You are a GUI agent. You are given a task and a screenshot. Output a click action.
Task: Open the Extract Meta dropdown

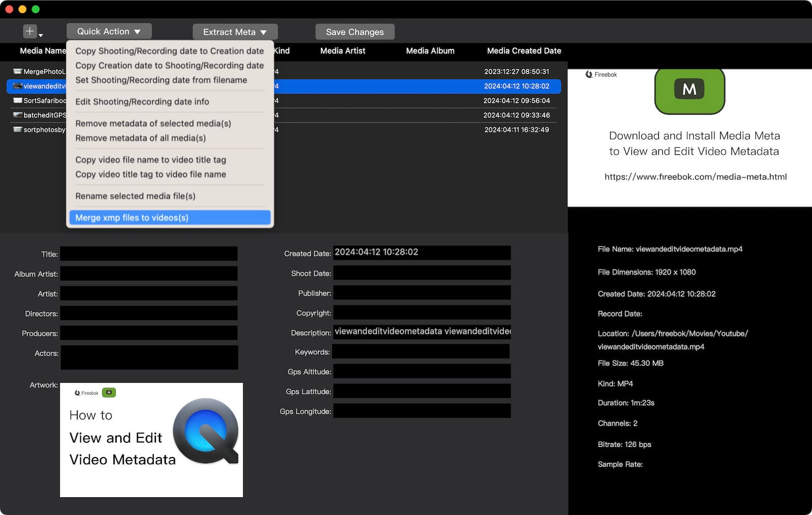pyautogui.click(x=235, y=32)
